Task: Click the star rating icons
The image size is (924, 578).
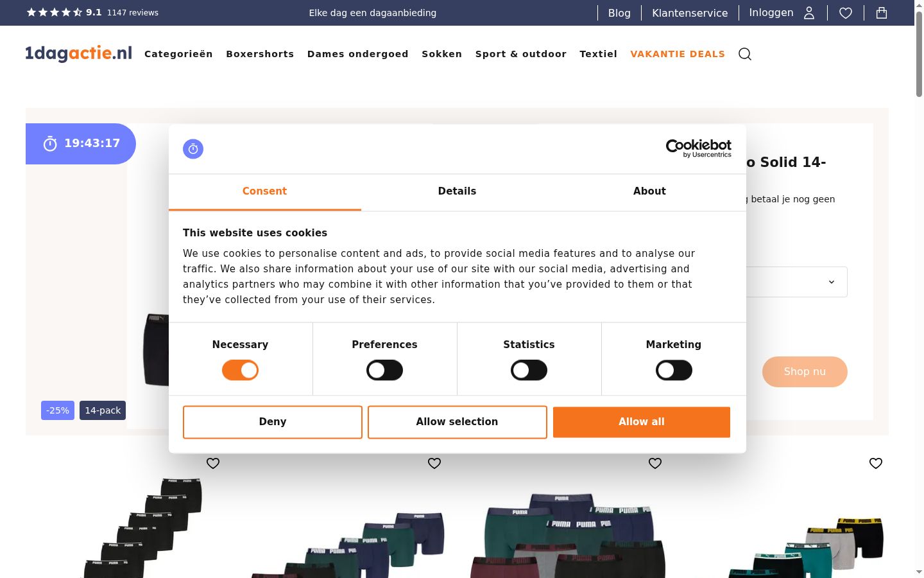Action: tap(54, 12)
